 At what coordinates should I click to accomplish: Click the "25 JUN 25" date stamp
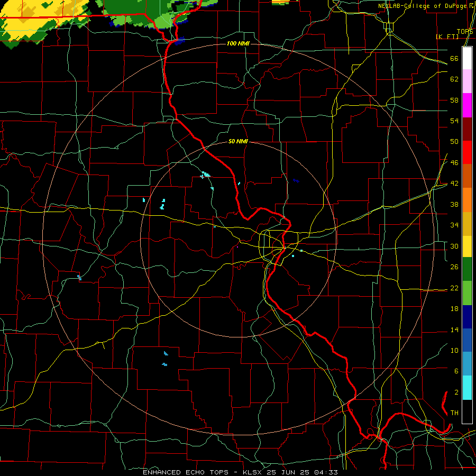click(289, 472)
